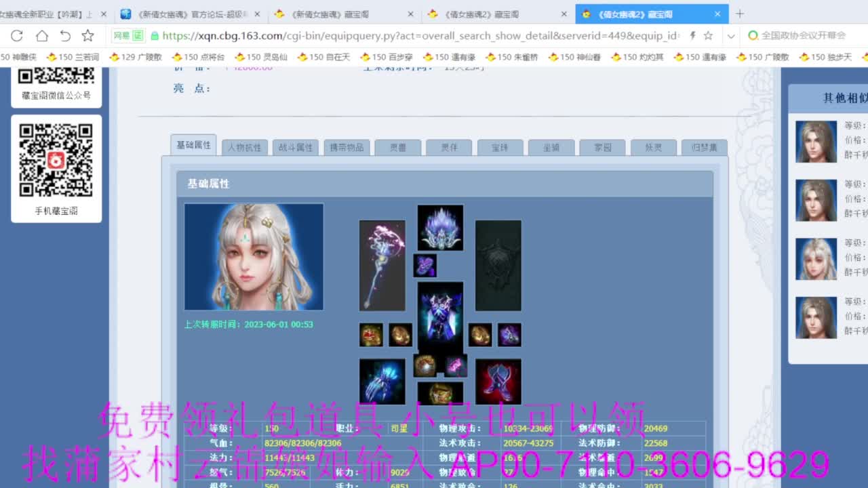Viewport: 868px width, 488px height.
Task: Click the lightning speed-mode icon in address bar
Action: (x=692, y=36)
